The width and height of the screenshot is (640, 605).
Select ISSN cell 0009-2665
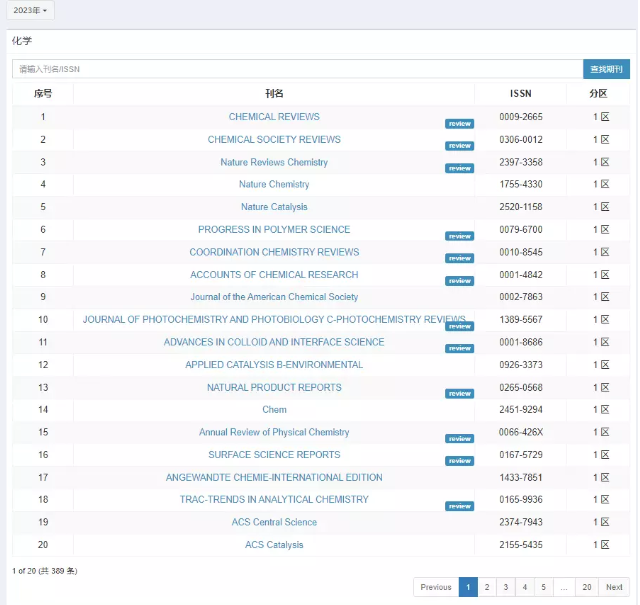pos(521,117)
